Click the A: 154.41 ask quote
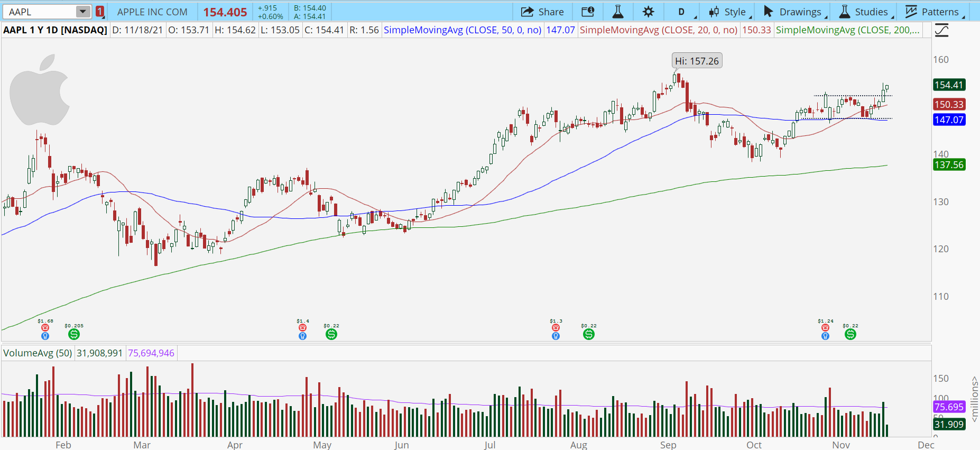 pyautogui.click(x=310, y=16)
